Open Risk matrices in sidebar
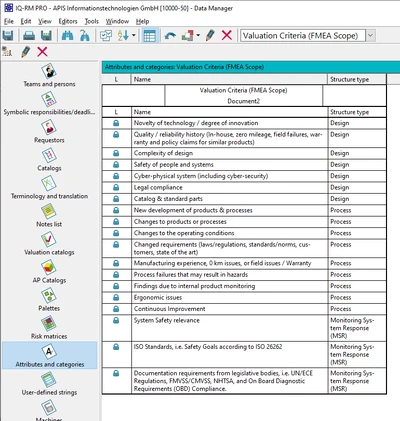Viewport: 400px width, 421px height. click(x=49, y=328)
